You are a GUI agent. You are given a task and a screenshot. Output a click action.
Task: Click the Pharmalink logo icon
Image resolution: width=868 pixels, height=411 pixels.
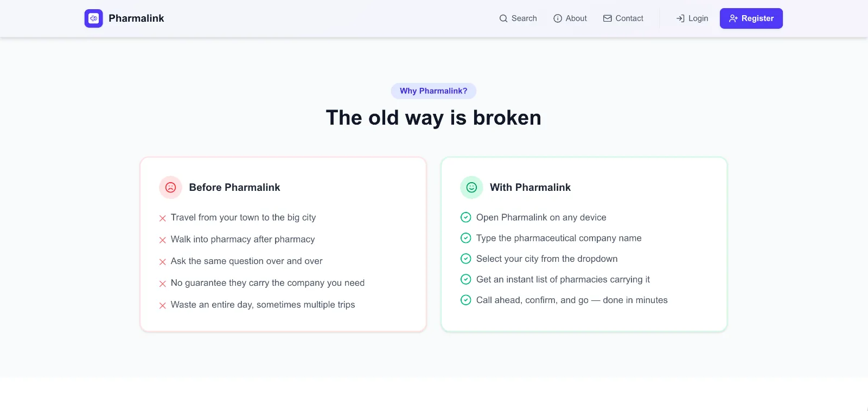tap(93, 18)
